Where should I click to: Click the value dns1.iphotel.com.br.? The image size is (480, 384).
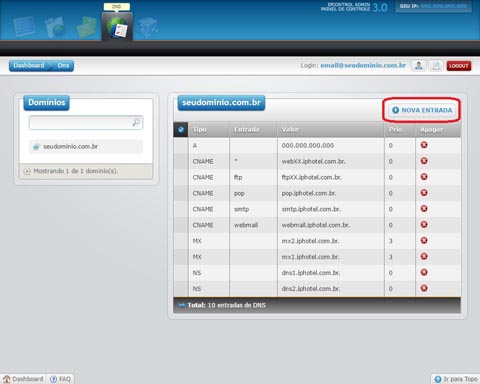(311, 273)
